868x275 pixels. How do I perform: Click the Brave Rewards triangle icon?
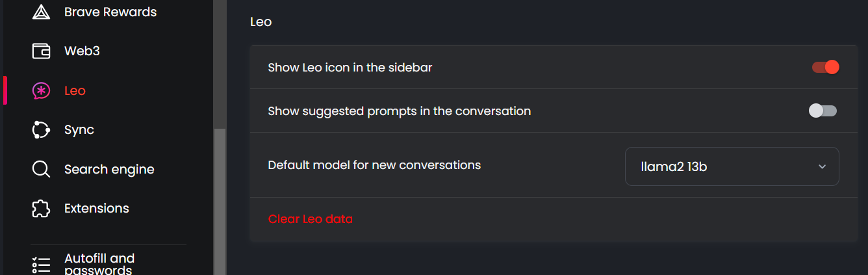coord(42,12)
